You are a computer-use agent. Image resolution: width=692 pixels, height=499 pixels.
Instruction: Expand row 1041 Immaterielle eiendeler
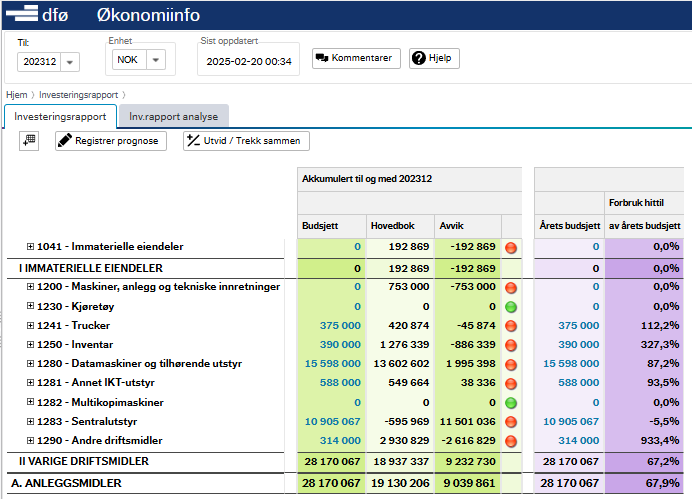(x=30, y=246)
